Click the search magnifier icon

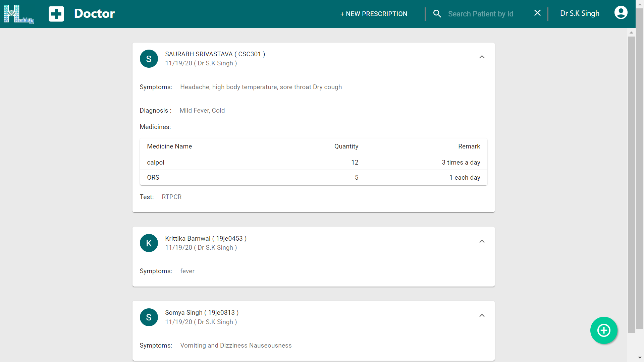click(x=437, y=14)
